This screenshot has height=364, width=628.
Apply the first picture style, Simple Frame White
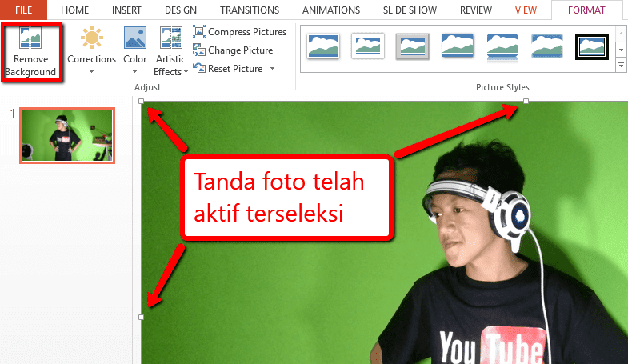pyautogui.click(x=323, y=46)
